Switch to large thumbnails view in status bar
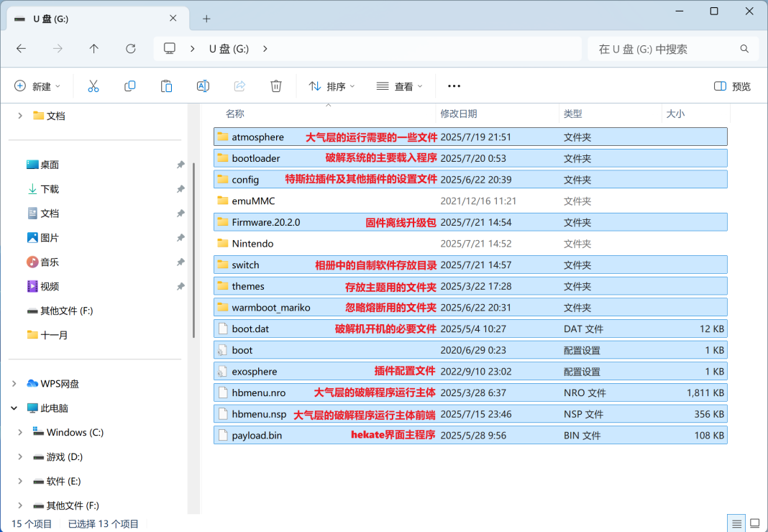Viewport: 768px width, 532px height. [x=754, y=523]
